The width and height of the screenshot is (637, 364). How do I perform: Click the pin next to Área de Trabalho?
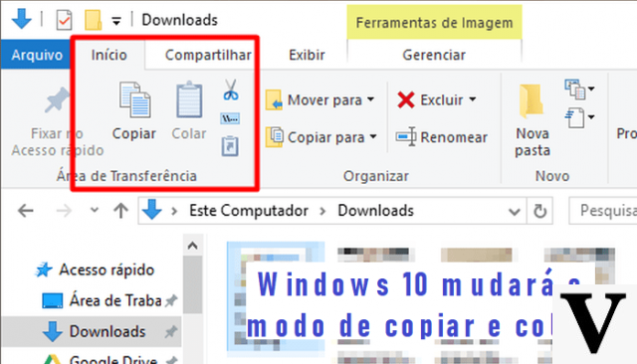click(171, 300)
